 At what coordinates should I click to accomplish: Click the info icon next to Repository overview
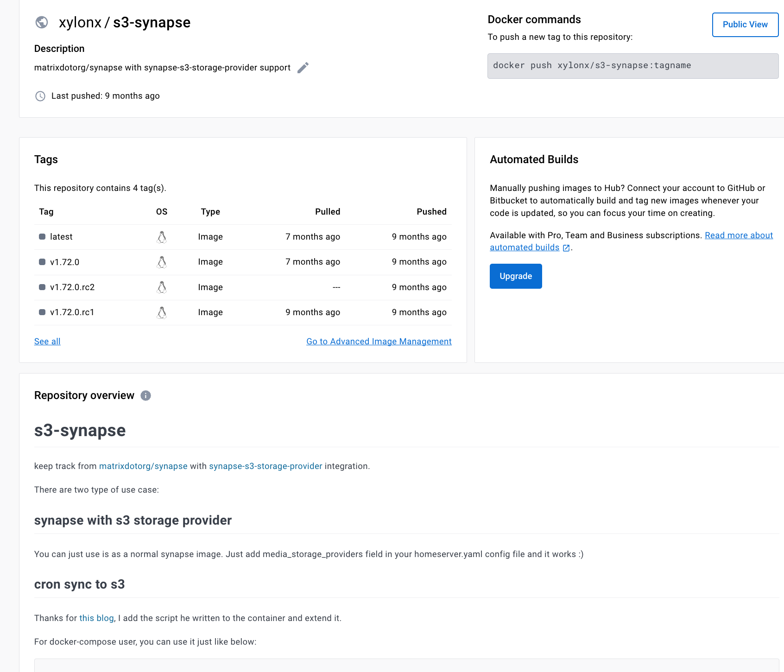tap(145, 395)
